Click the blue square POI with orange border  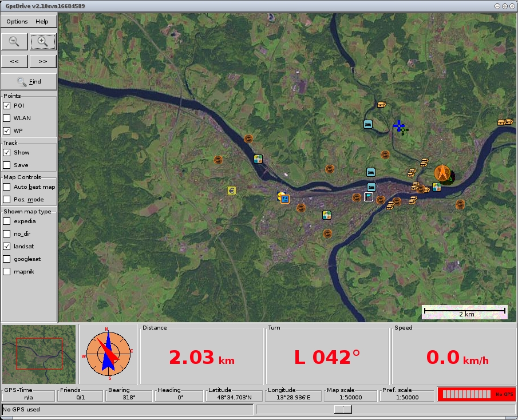pos(285,199)
